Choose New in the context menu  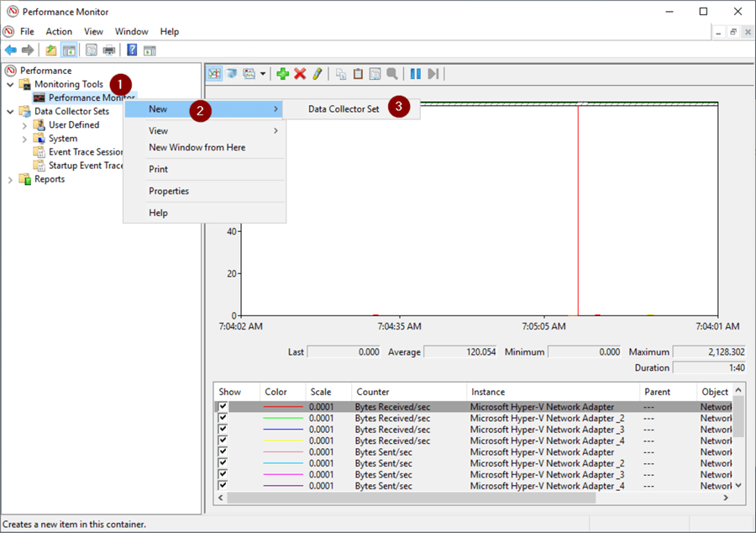[204, 109]
